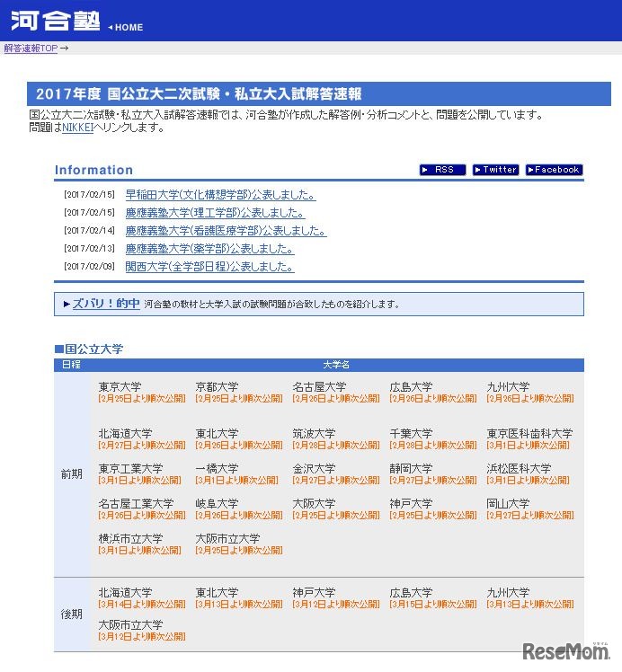Click 神戸大学 in 前期 section
The image size is (622, 672).
coord(411,504)
